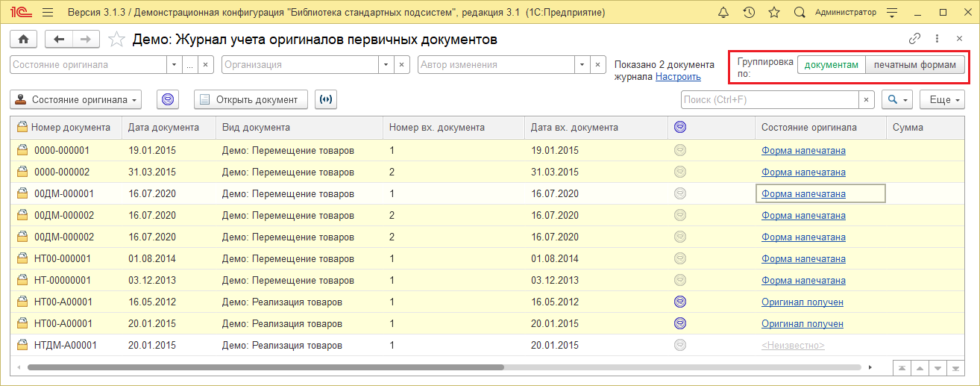Click the overall-state icon column header
Screen dimensions: 980x386
coord(712,128)
